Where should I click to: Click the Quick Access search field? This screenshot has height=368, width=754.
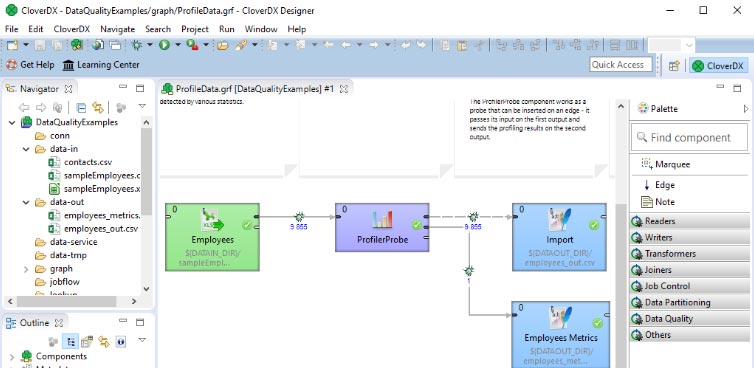click(621, 64)
